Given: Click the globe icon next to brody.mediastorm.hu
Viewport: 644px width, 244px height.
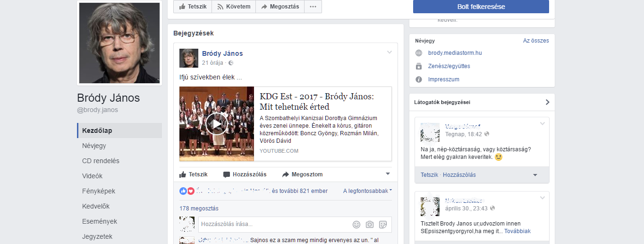Looking at the screenshot, I should 419,53.
